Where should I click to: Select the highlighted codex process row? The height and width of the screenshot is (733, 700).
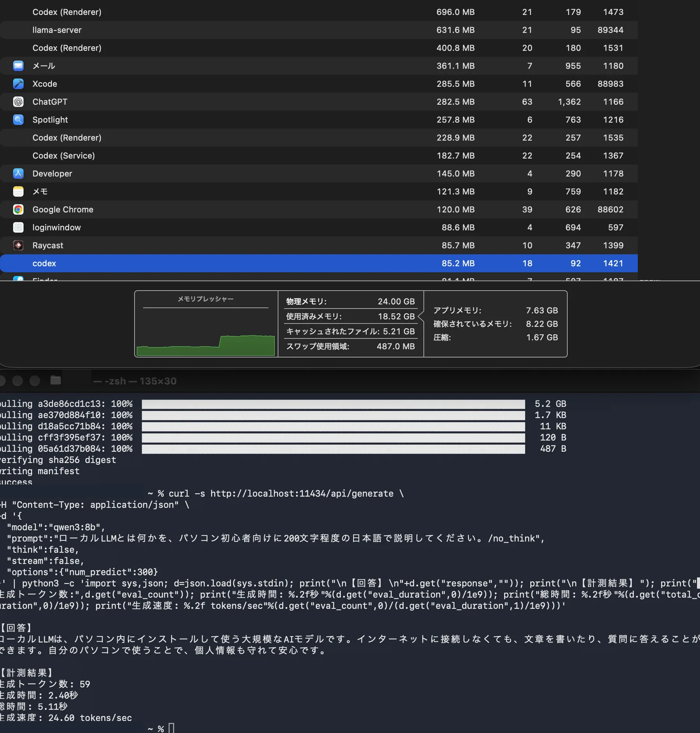click(x=319, y=263)
